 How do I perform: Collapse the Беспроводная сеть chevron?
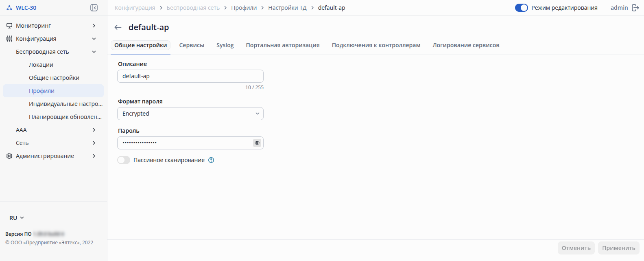pos(94,52)
